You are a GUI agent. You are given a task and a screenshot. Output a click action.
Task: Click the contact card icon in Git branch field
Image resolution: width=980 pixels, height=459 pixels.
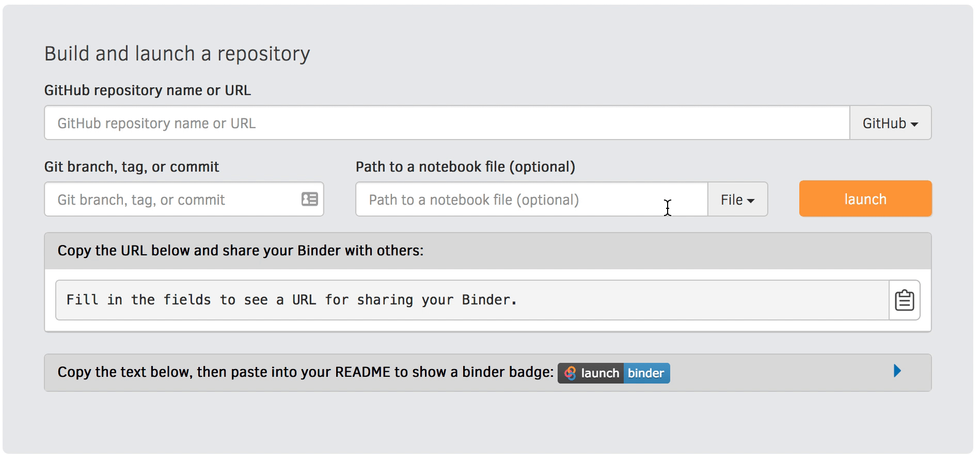pyautogui.click(x=309, y=199)
